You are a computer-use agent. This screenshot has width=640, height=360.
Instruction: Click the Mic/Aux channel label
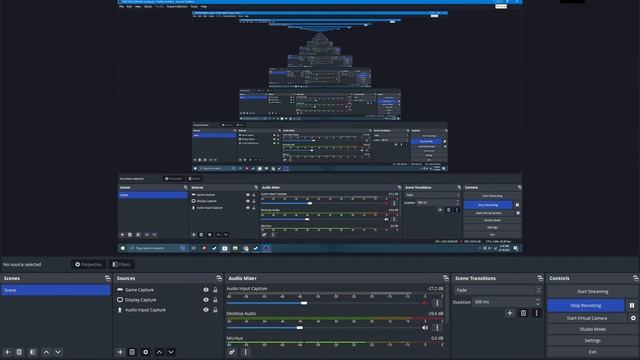(235, 338)
